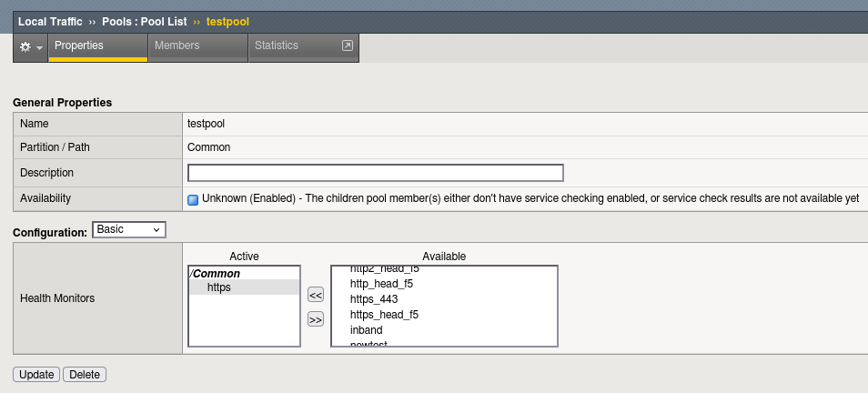Select inband in Available list
Screen dimensions: 868x393
point(366,330)
